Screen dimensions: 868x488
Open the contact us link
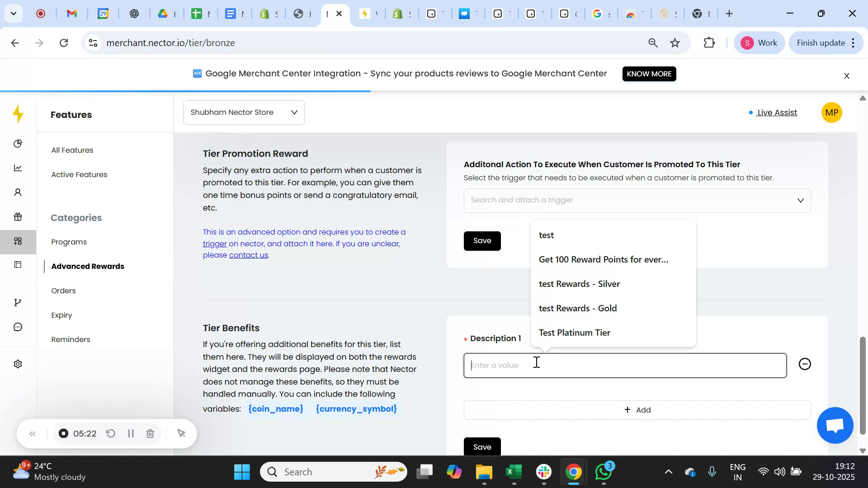249,254
